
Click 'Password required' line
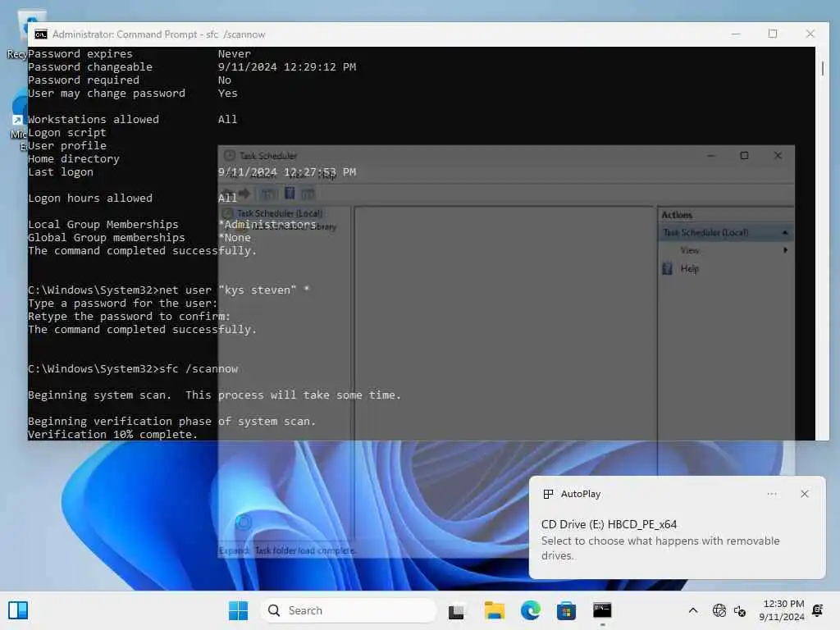[x=84, y=80]
